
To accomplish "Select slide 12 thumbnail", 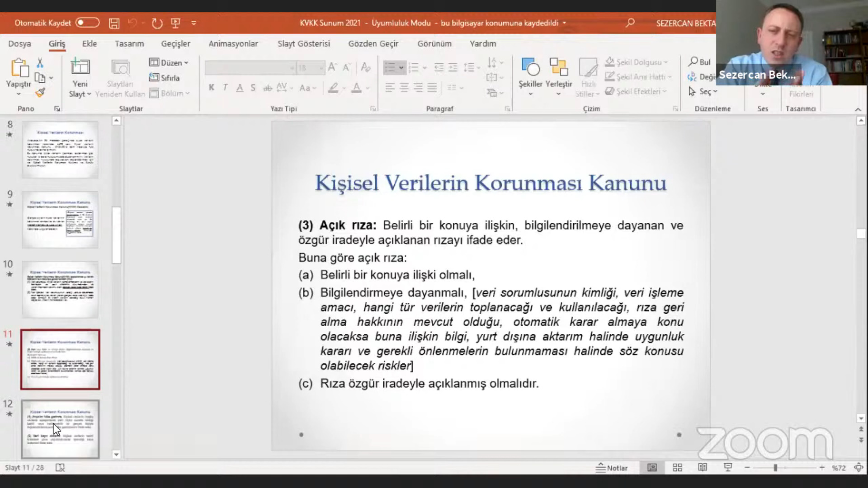I will point(60,429).
